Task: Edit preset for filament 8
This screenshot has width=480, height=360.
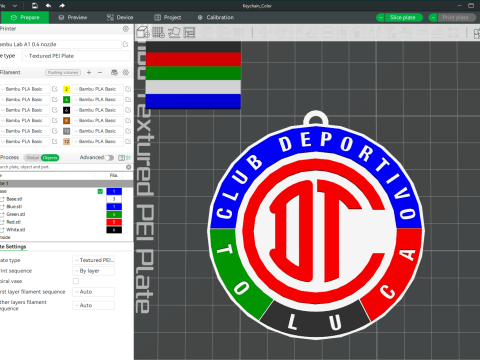Action: [128, 120]
